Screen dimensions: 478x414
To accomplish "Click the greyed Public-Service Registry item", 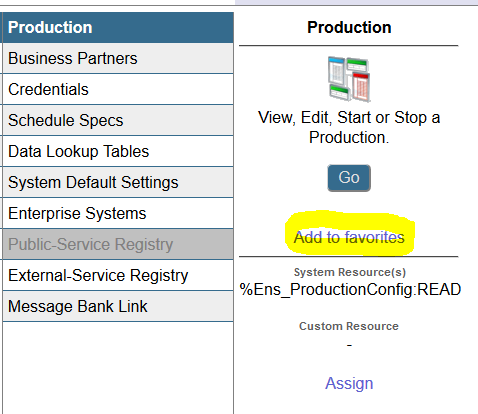I will click(118, 244).
